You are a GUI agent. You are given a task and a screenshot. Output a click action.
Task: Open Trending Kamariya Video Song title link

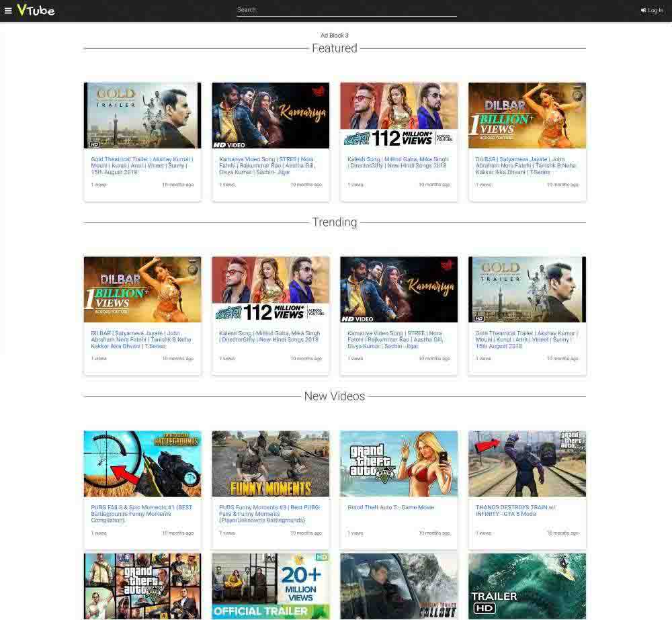396,339
